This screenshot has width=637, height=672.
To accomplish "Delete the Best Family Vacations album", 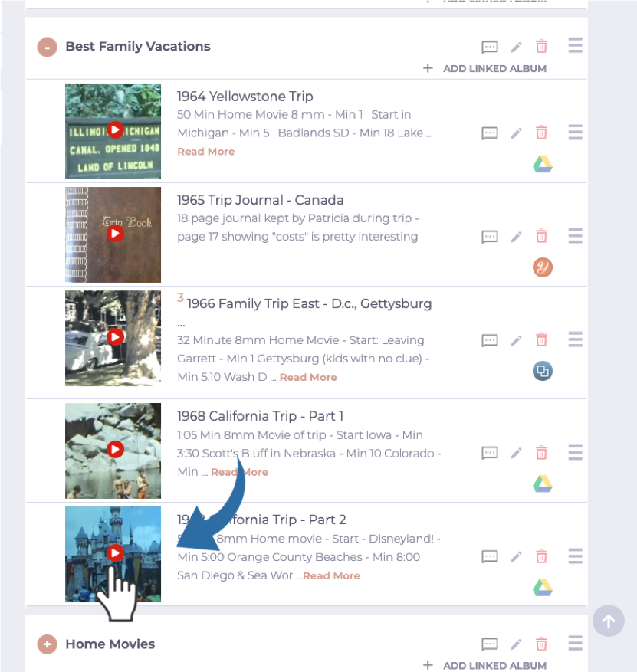I will point(541,46).
